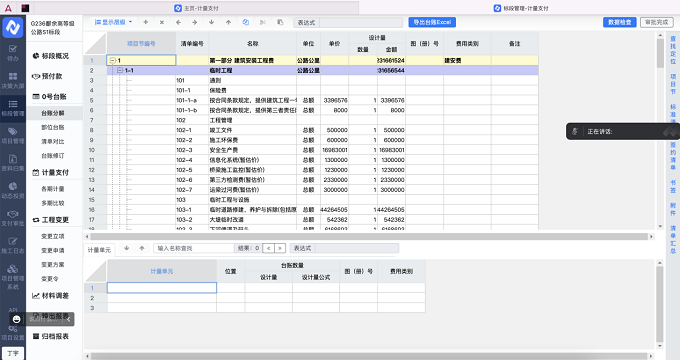Open the 显示层级 dropdown
This screenshot has height=360, width=680.
pos(113,22)
